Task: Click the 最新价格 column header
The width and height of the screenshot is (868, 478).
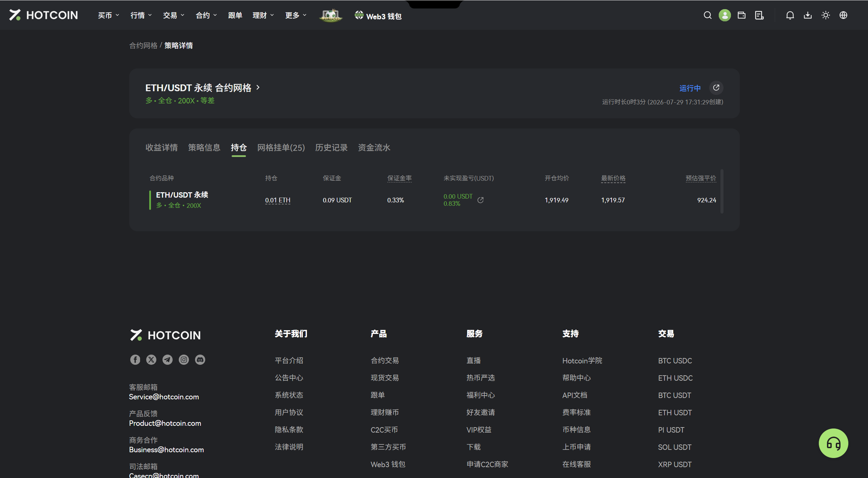Action: tap(613, 178)
